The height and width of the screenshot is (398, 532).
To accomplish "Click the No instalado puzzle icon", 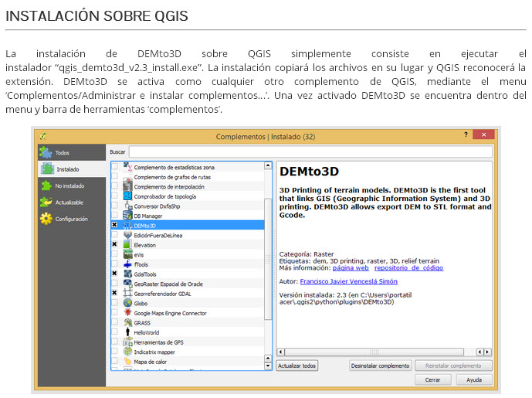I will (46, 185).
